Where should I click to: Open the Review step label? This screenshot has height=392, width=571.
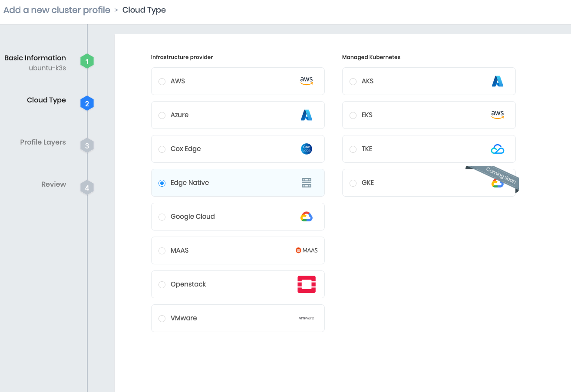[54, 184]
